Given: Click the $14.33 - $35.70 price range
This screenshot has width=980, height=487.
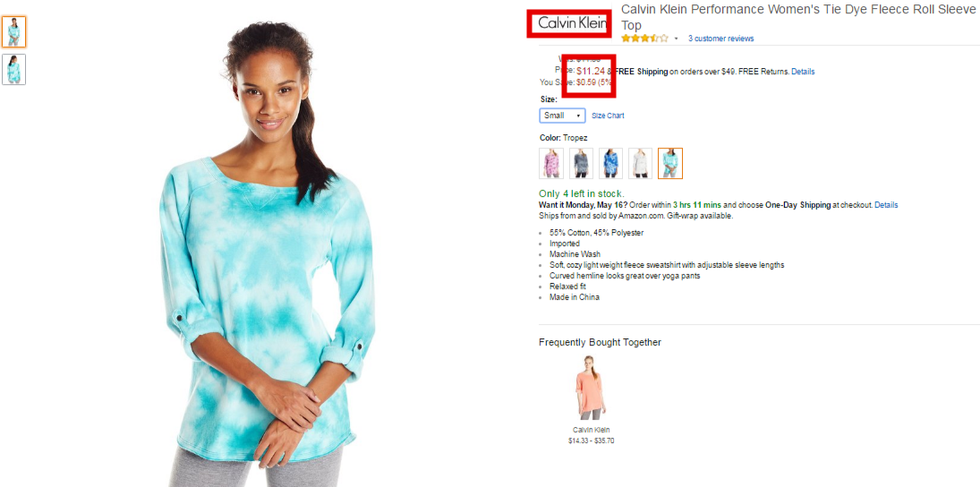Looking at the screenshot, I should (x=592, y=440).
